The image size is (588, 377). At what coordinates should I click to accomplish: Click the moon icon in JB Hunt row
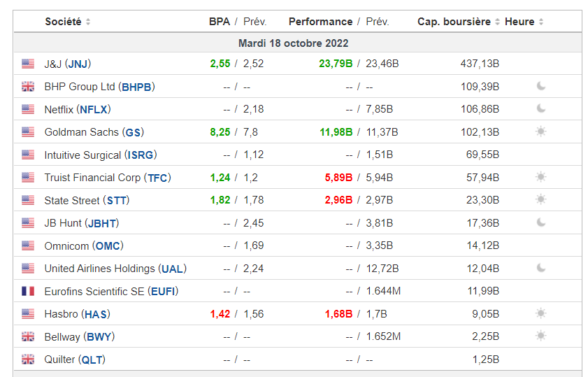click(540, 222)
